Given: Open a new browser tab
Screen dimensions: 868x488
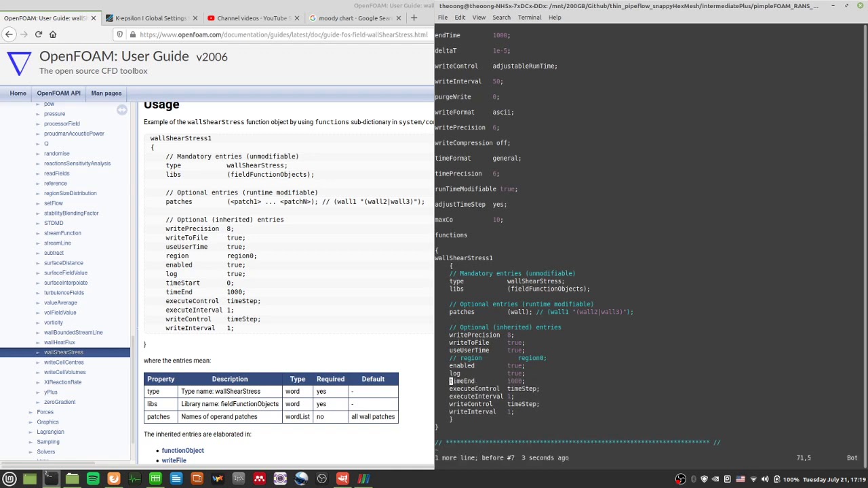Looking at the screenshot, I should pos(414,18).
